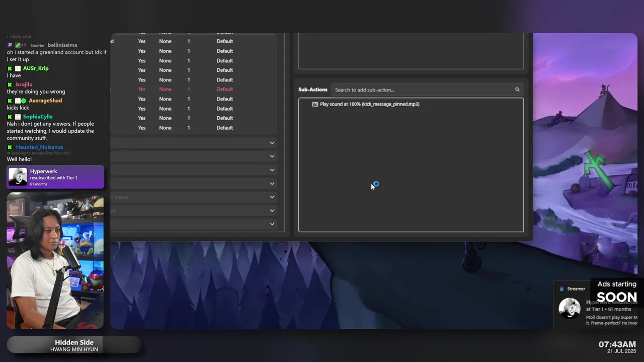
Task: Click the She/Her pronoun tag
Action: pos(37,46)
